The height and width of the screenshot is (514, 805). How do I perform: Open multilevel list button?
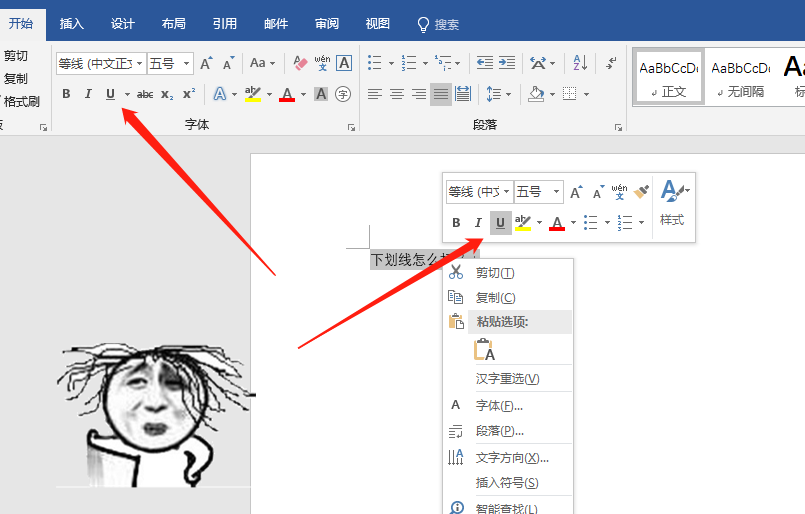(x=443, y=63)
